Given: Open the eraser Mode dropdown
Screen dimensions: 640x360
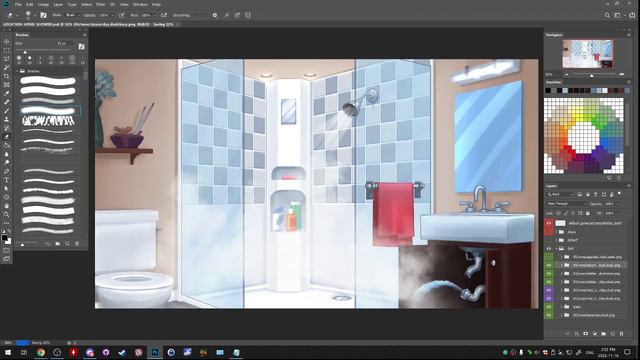Looking at the screenshot, I should [72, 16].
